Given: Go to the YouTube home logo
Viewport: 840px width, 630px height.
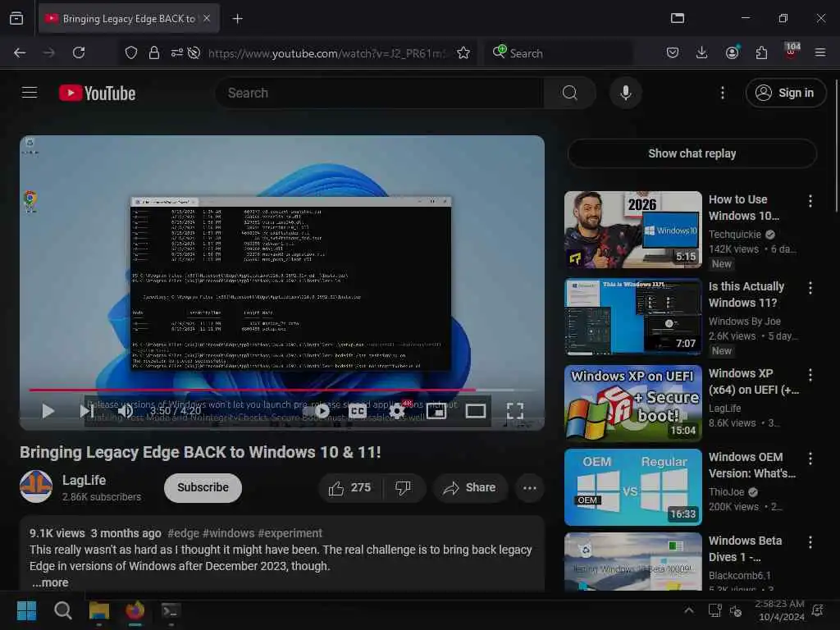Looking at the screenshot, I should [x=97, y=94].
